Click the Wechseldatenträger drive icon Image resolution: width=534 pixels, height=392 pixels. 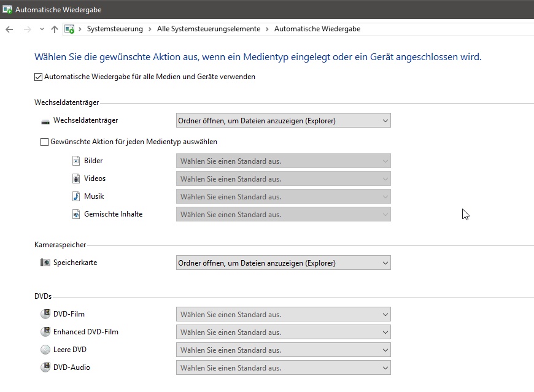tap(45, 121)
